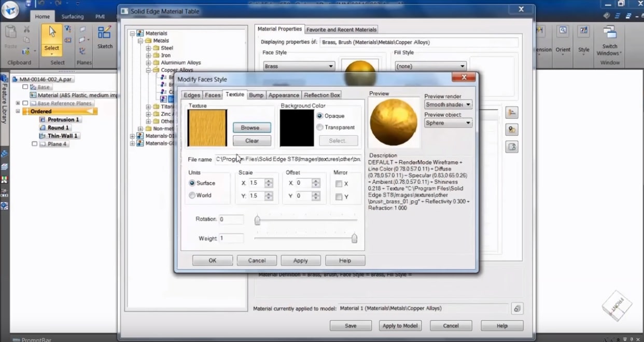Click the texture File name field
The width and height of the screenshot is (644, 342).
pos(288,159)
